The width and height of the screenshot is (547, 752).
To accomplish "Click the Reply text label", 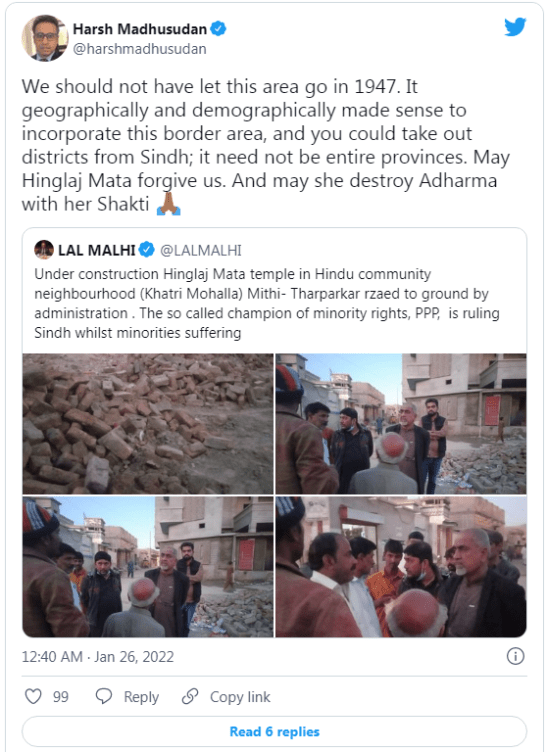I will (x=141, y=697).
